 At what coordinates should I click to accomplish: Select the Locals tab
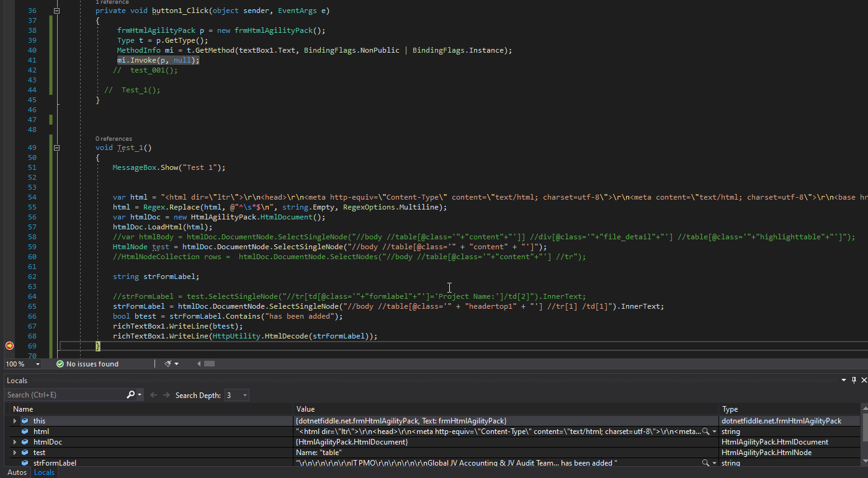[44, 472]
